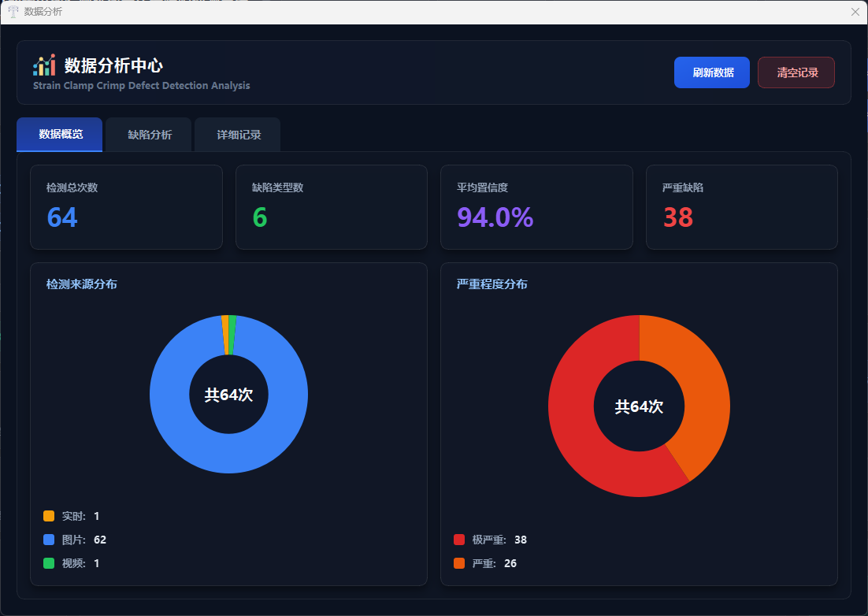Click the orange 严重 legend swatch
Image resolution: width=868 pixels, height=616 pixels.
(459, 563)
